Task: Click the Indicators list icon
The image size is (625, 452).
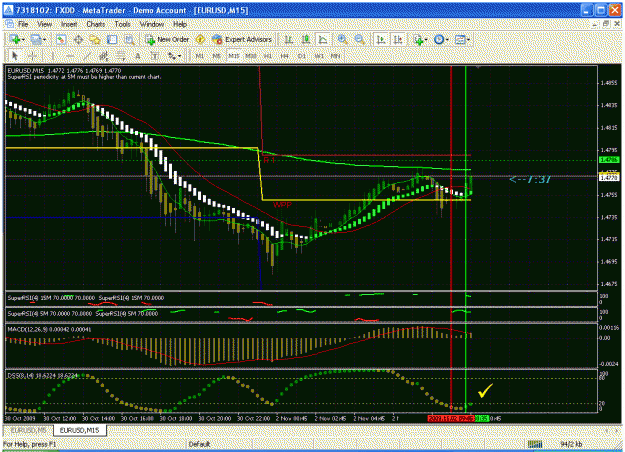Action: click(x=418, y=39)
